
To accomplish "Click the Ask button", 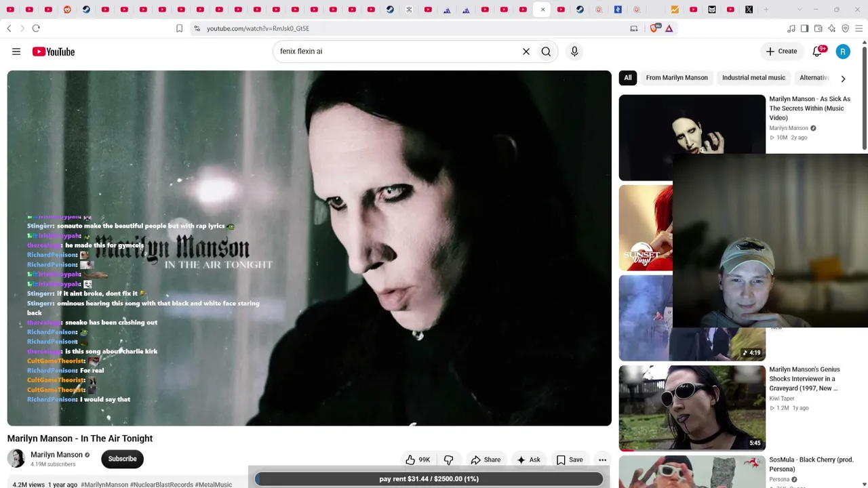I will click(528, 460).
